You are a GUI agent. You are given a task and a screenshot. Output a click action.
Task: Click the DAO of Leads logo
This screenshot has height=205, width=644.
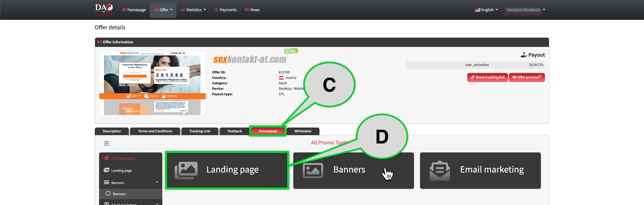(104, 10)
